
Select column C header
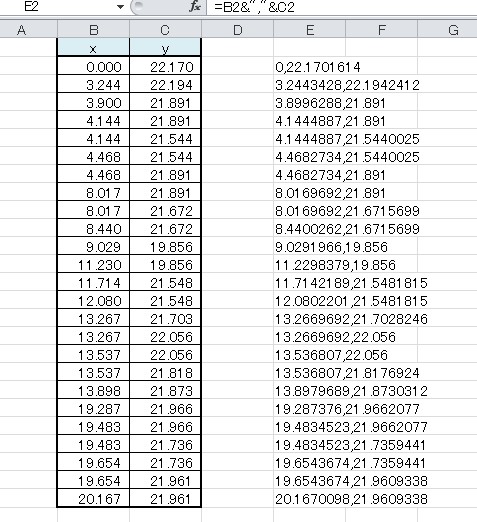pos(165,30)
